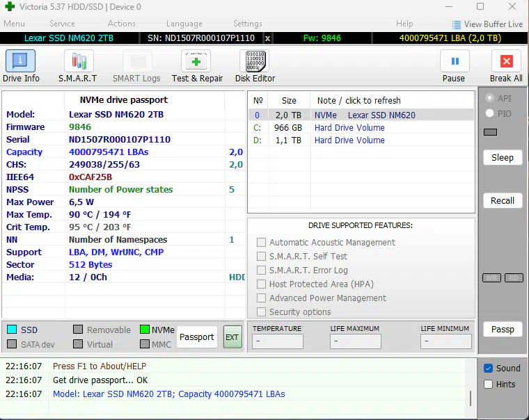Open the Help menu
Image resolution: width=529 pixels, height=420 pixels.
(x=404, y=24)
